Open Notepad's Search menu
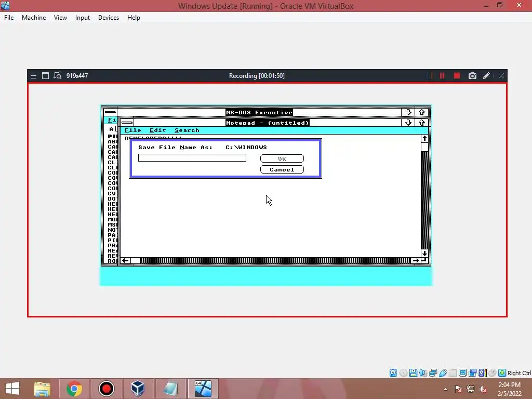Screen dimensions: 532x399 coord(187,130)
